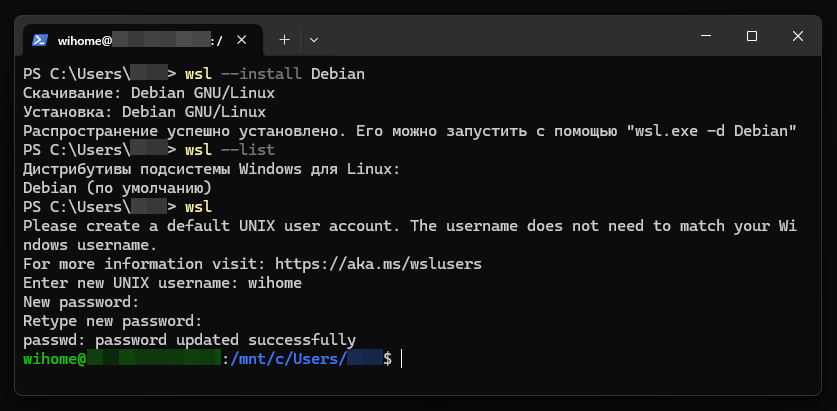Open a new tab with plus icon
837x411 pixels.
tap(285, 40)
